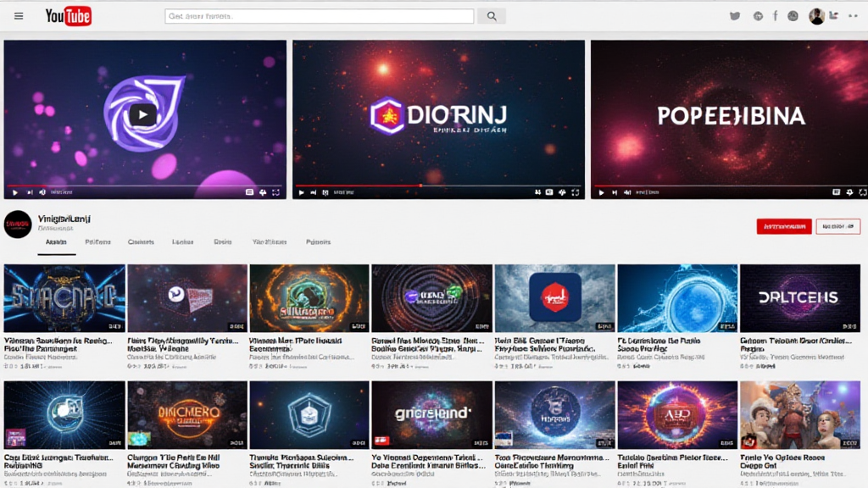Click the outlined button beside red subscribe

tap(837, 226)
